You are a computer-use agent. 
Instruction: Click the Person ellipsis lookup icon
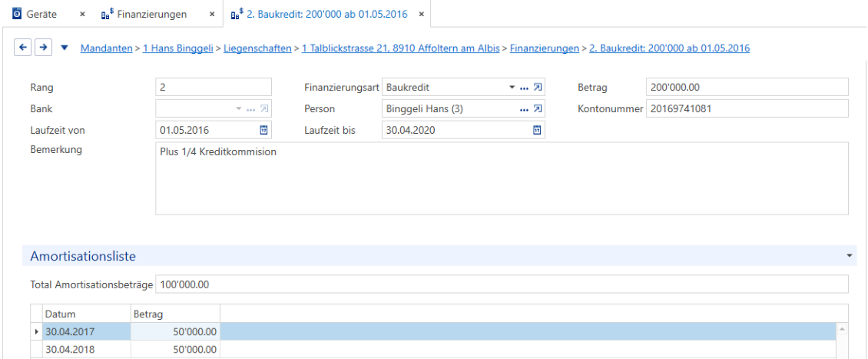click(524, 109)
